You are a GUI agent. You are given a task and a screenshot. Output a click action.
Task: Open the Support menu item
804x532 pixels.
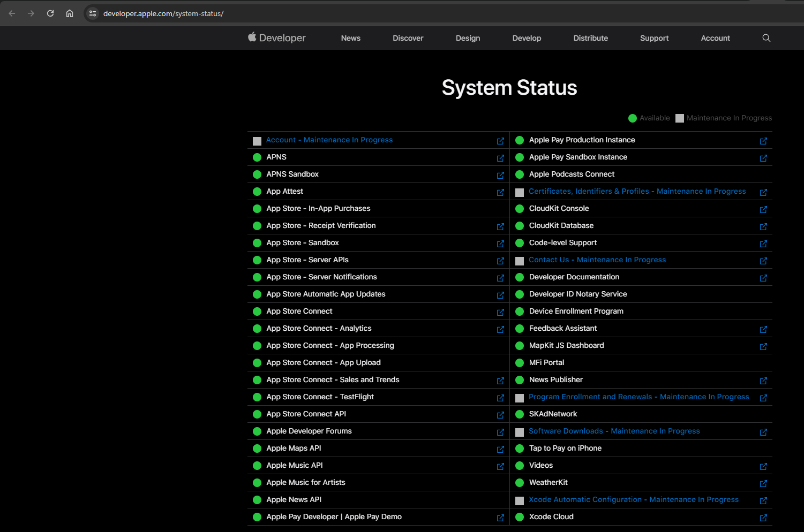click(654, 38)
